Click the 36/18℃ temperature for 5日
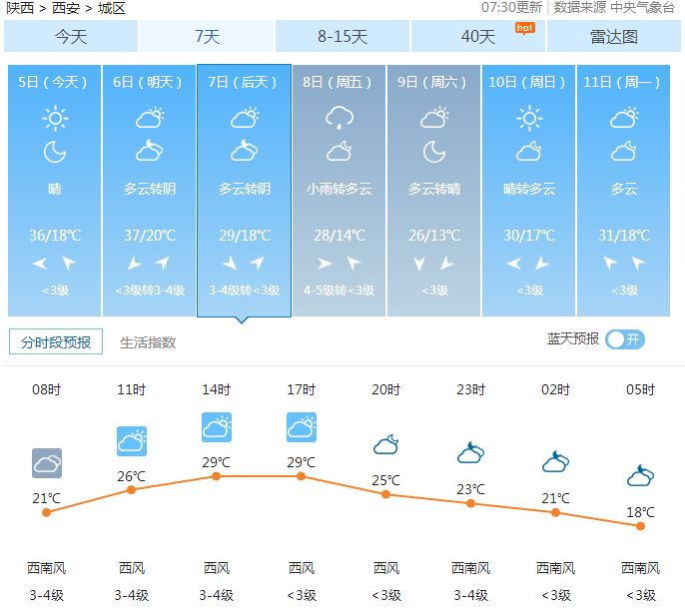This screenshot has width=685, height=616. coord(55,236)
